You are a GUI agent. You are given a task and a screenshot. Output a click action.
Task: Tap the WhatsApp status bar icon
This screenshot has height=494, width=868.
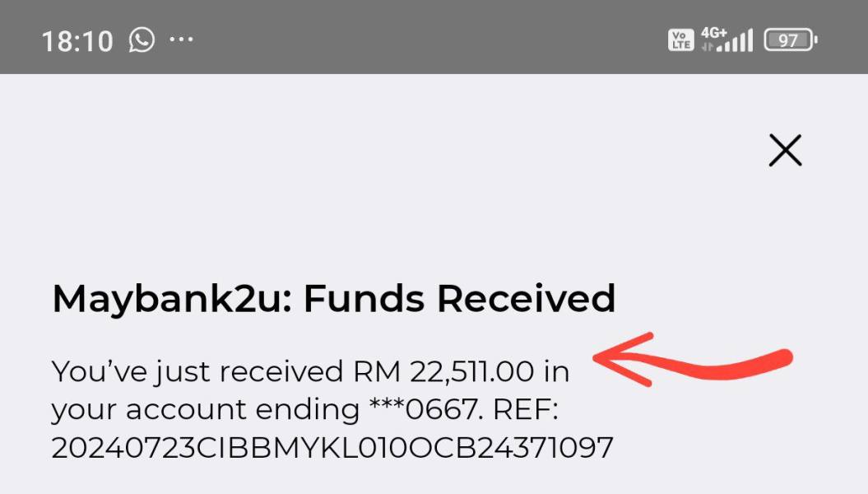[x=142, y=40]
